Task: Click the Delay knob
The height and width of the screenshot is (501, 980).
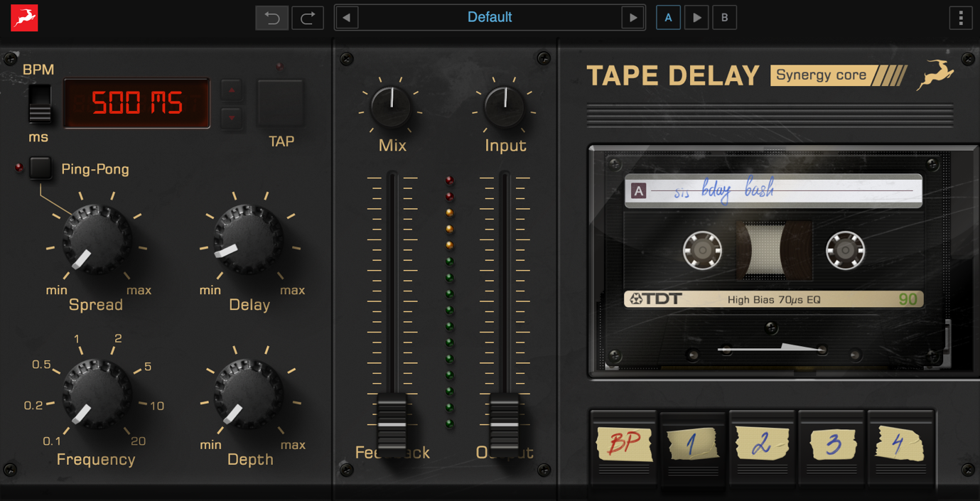Action: pos(249,240)
